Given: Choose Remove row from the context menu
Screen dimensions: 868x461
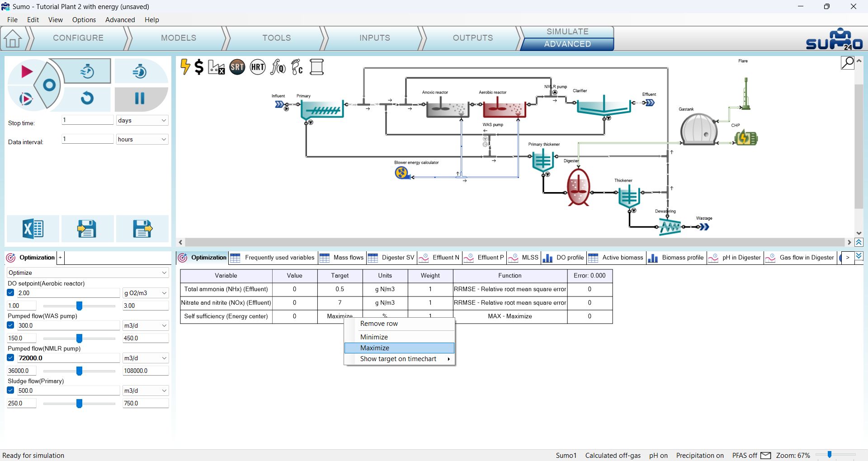Looking at the screenshot, I should pyautogui.click(x=399, y=324).
